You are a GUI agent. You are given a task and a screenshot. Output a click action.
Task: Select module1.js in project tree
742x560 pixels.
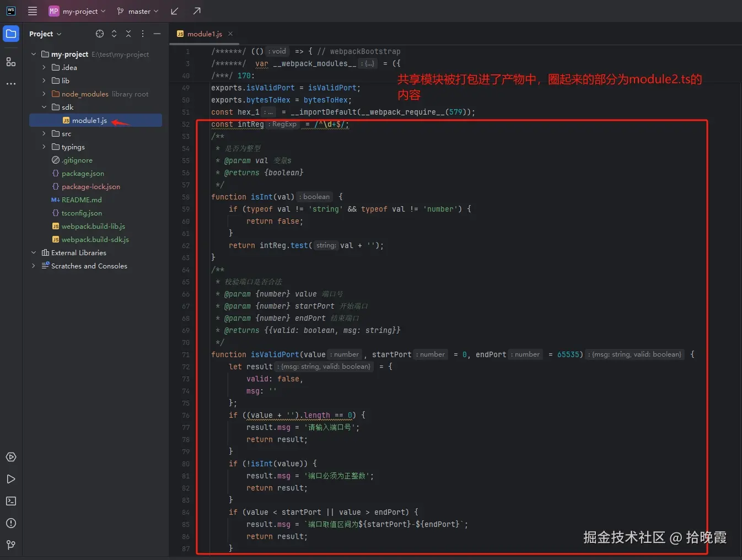(95, 120)
